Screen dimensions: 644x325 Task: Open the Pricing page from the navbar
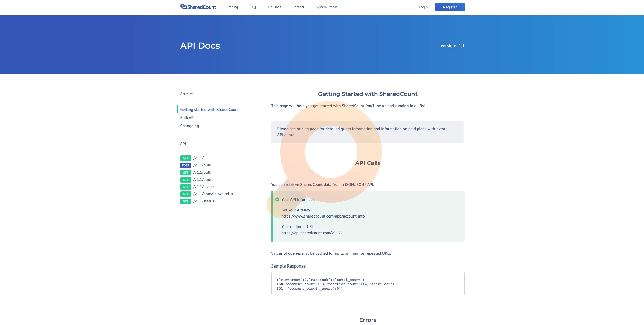[233, 7]
